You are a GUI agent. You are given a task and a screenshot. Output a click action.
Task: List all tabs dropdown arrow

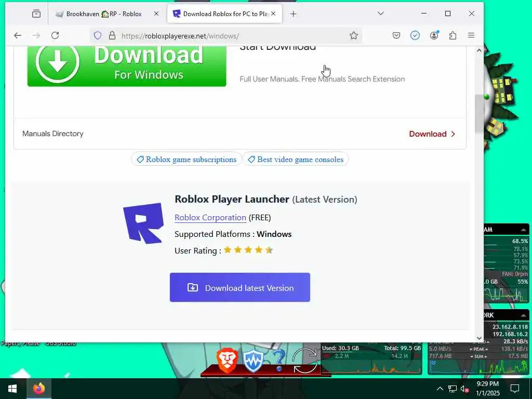381,14
